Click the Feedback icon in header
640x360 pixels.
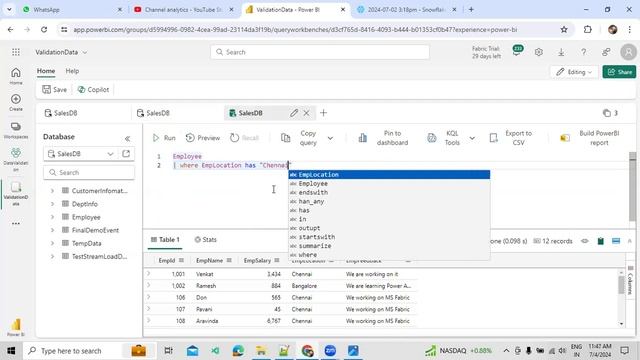point(606,52)
